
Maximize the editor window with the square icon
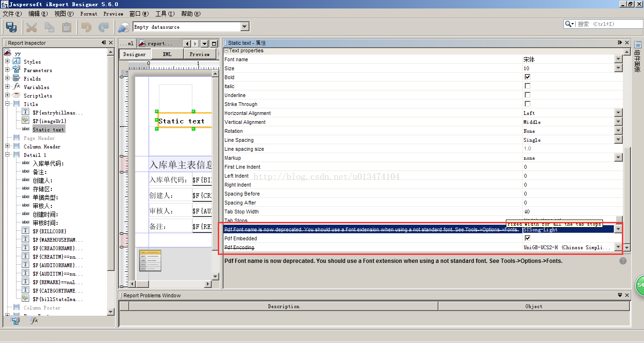pyautogui.click(x=214, y=43)
